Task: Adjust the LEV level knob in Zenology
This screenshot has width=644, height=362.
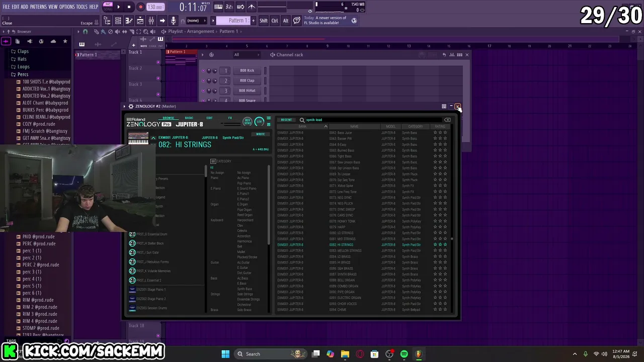Action: point(259,122)
